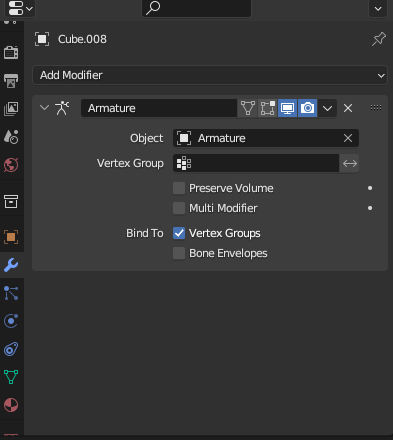
Task: Enable Bone Envelopes checkbox
Action: coord(179,253)
